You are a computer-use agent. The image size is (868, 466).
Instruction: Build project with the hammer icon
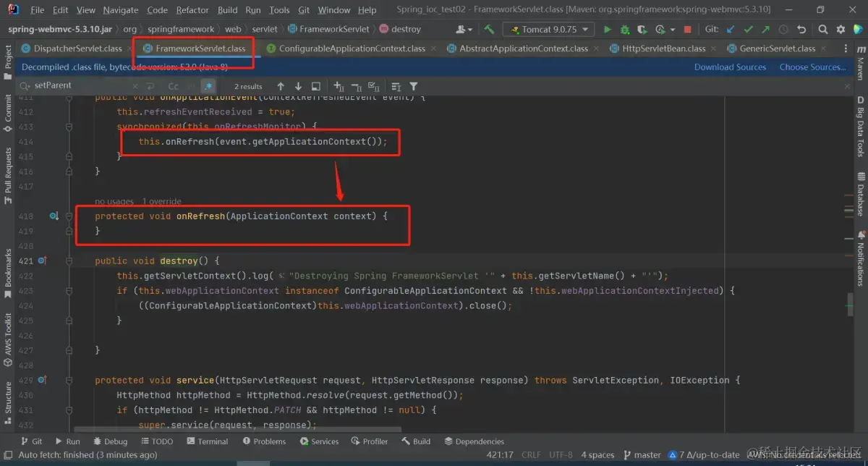(x=490, y=30)
